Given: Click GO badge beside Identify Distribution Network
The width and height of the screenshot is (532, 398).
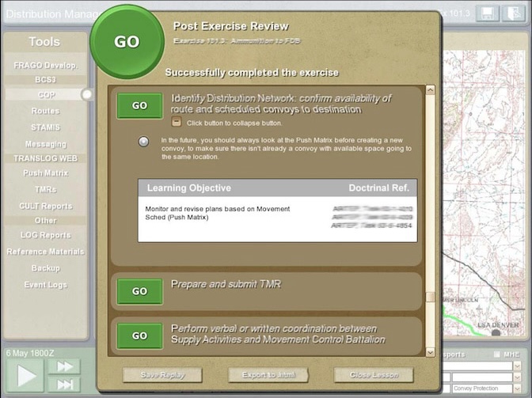Looking at the screenshot, I should (x=139, y=105).
